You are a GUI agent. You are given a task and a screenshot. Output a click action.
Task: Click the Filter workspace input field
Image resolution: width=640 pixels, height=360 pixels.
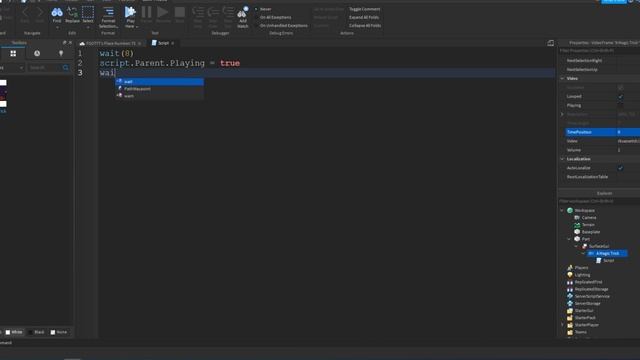(599, 201)
